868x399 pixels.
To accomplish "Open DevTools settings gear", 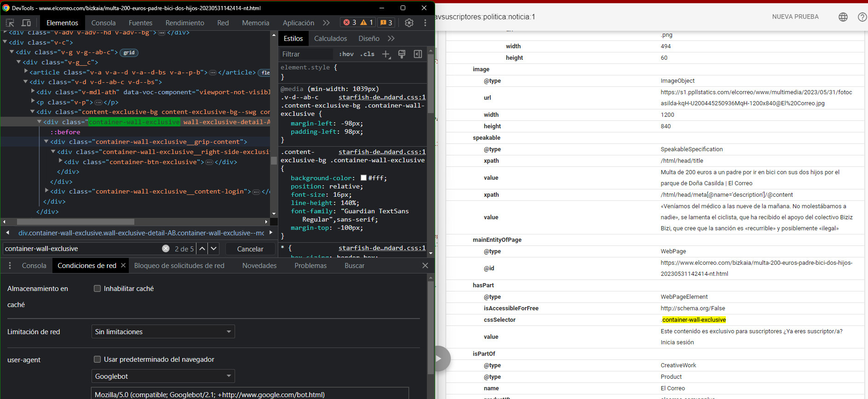I will pos(409,23).
